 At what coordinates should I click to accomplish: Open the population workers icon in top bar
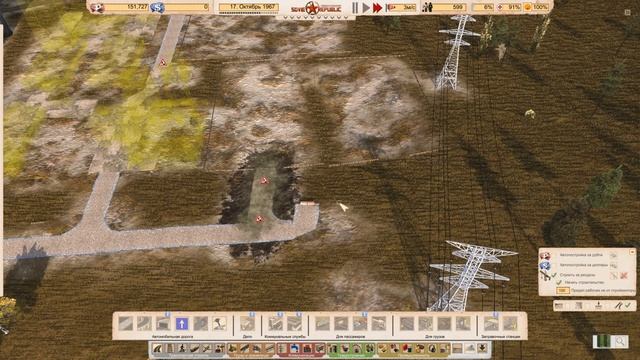point(427,7)
